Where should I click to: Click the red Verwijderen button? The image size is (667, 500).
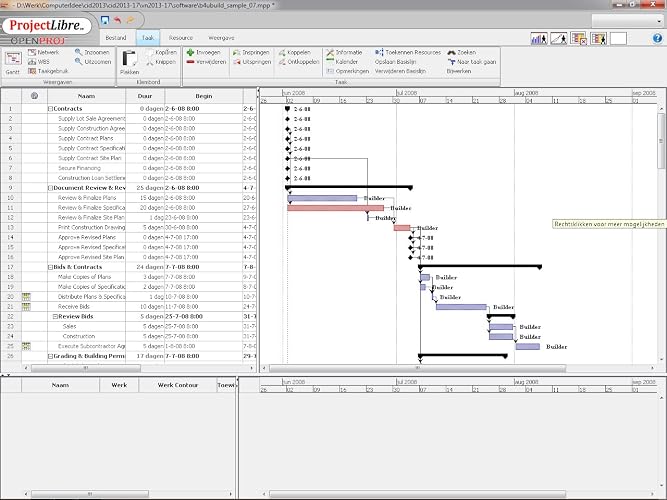click(x=206, y=62)
